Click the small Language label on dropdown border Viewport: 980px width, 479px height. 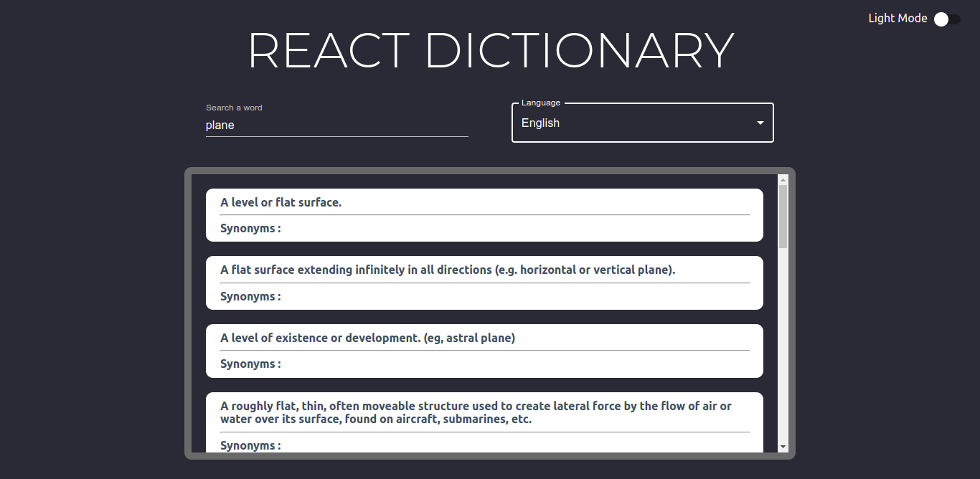tap(541, 103)
